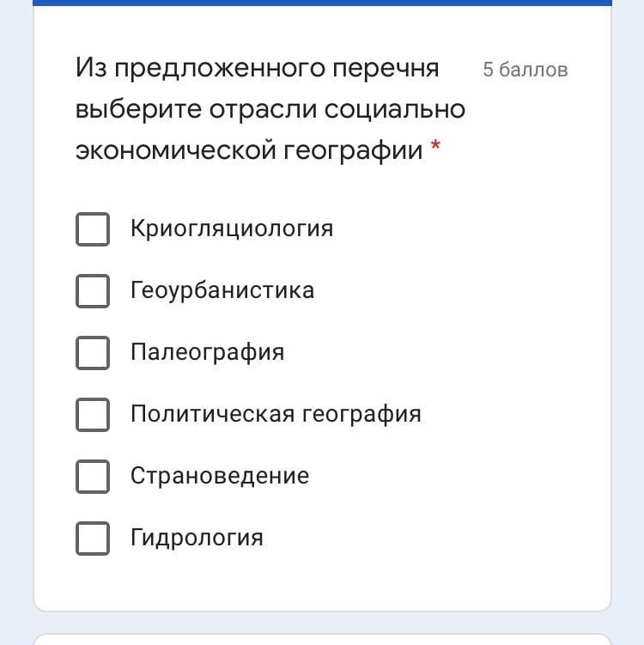Click the red required asterisk

click(x=436, y=148)
